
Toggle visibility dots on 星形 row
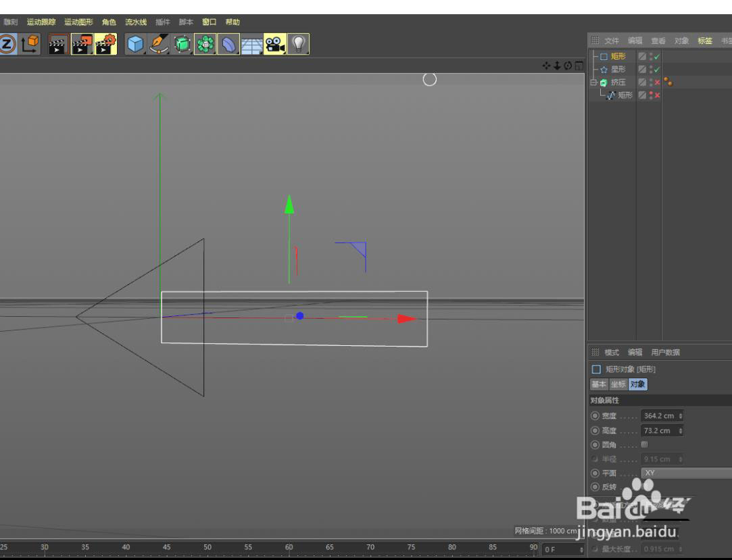coord(651,70)
